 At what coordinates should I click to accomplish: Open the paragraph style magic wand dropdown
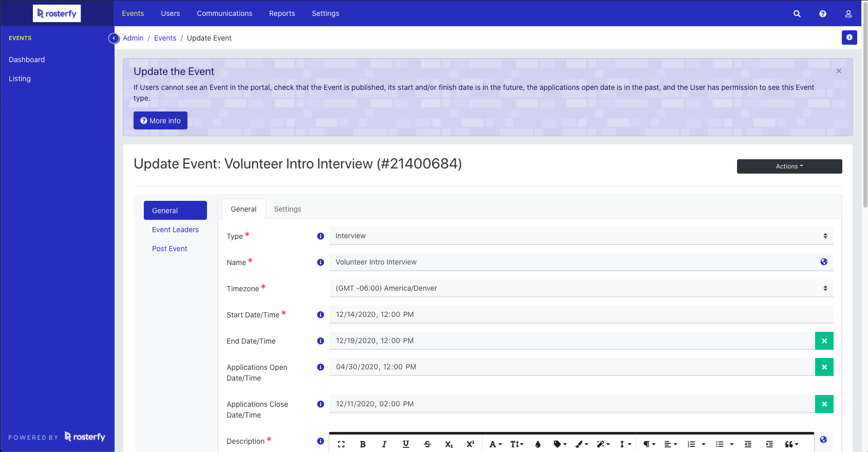[603, 444]
